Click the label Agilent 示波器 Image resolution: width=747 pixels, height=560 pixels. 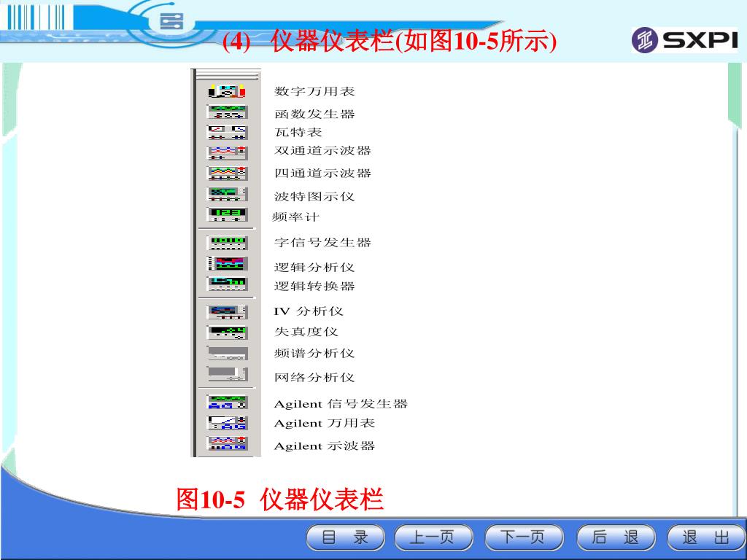click(x=325, y=446)
